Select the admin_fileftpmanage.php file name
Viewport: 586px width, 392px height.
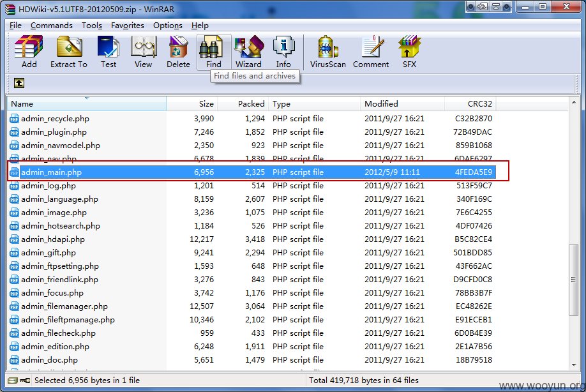pyautogui.click(x=68, y=320)
